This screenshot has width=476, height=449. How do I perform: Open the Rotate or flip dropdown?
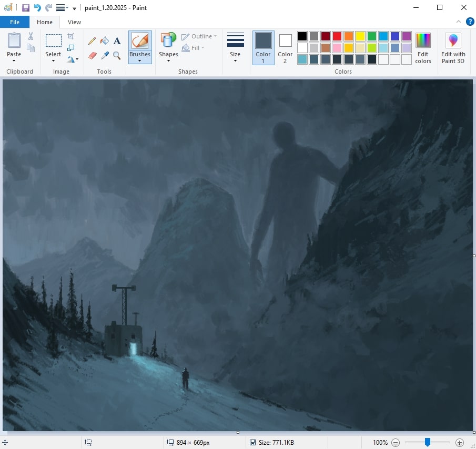tap(73, 59)
